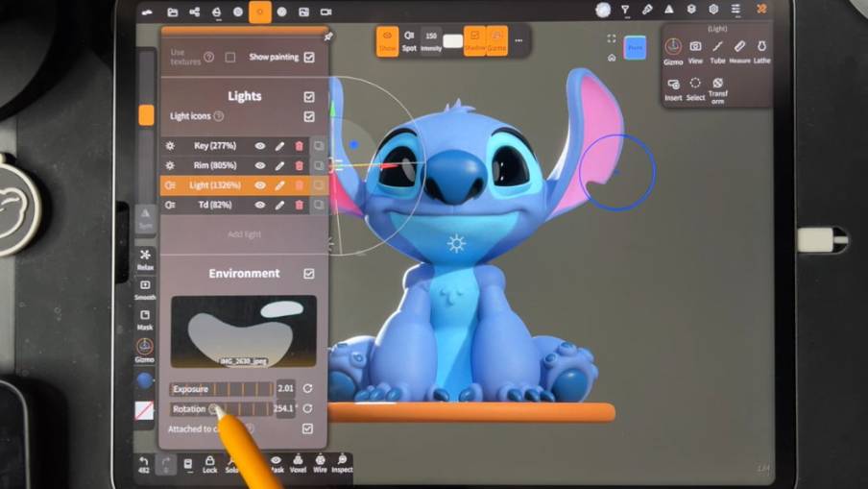Image resolution: width=868 pixels, height=489 pixels.
Task: Tap Relax in left shortcut bar
Action: point(145,259)
